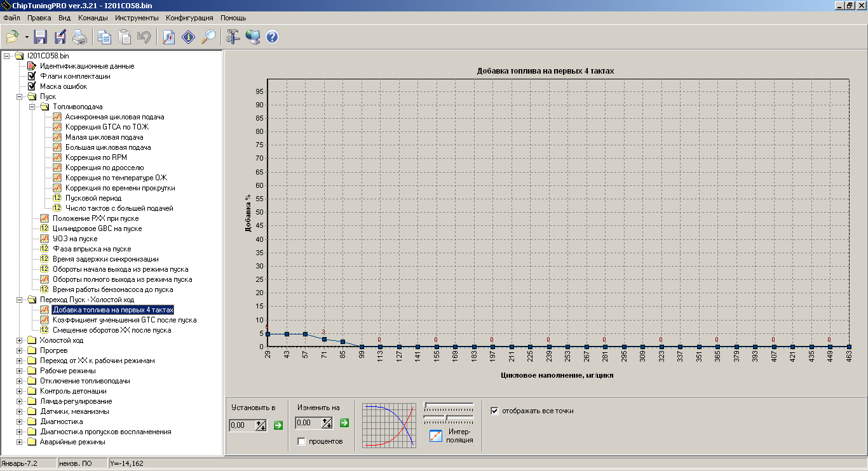Image resolution: width=868 pixels, height=471 pixels.
Task: Click graph icon beside Коррекция по RPM
Action: point(57,157)
